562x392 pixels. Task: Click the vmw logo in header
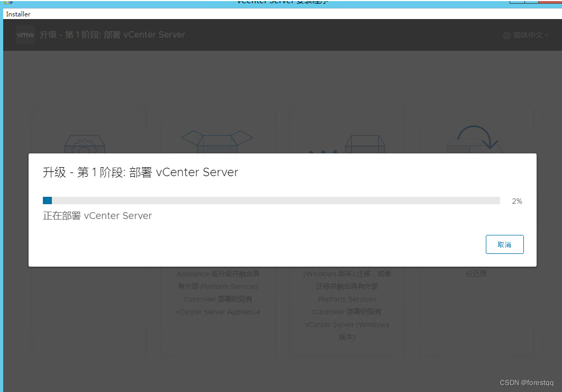click(25, 35)
